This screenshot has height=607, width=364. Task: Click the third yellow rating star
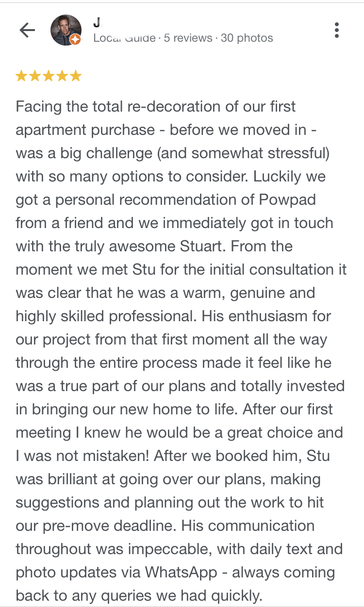[x=49, y=76]
